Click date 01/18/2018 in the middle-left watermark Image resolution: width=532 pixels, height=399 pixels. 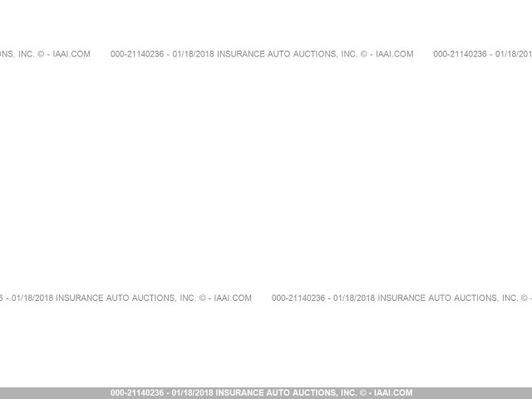coord(32,298)
